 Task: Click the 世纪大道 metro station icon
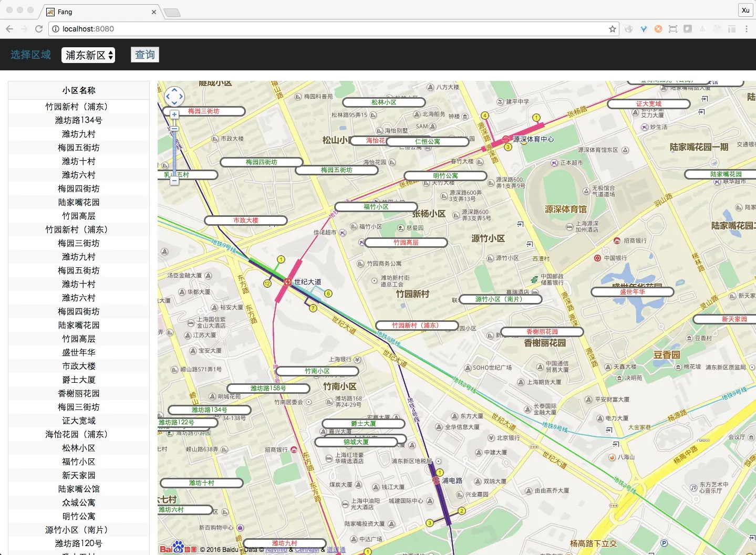pyautogui.click(x=288, y=282)
